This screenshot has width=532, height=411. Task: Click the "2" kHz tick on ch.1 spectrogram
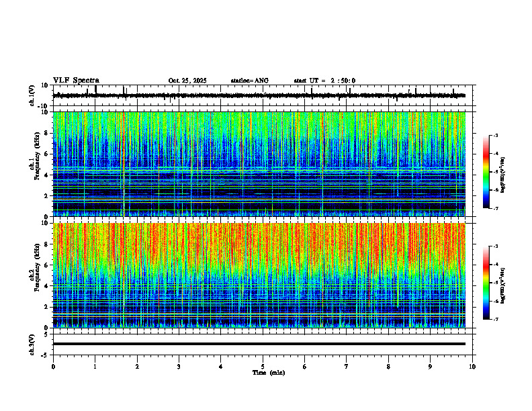pyautogui.click(x=47, y=196)
